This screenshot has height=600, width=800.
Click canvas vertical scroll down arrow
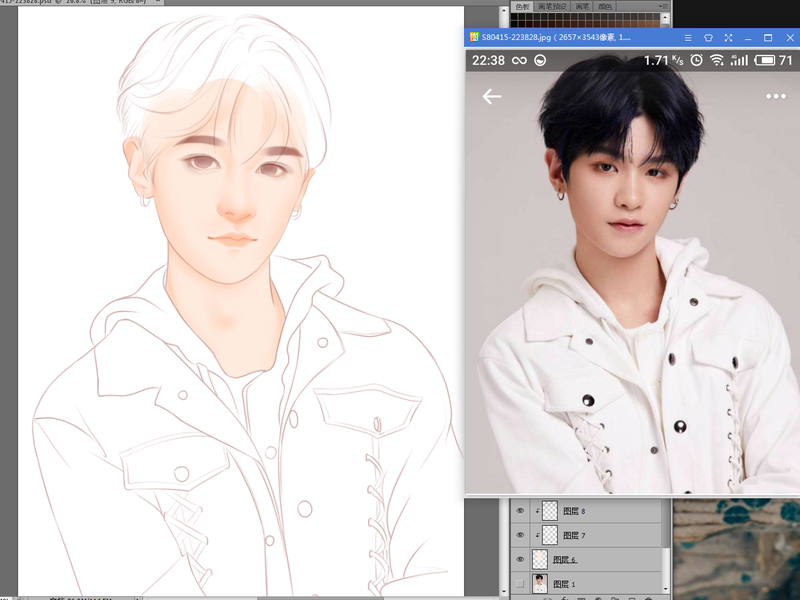click(504, 592)
